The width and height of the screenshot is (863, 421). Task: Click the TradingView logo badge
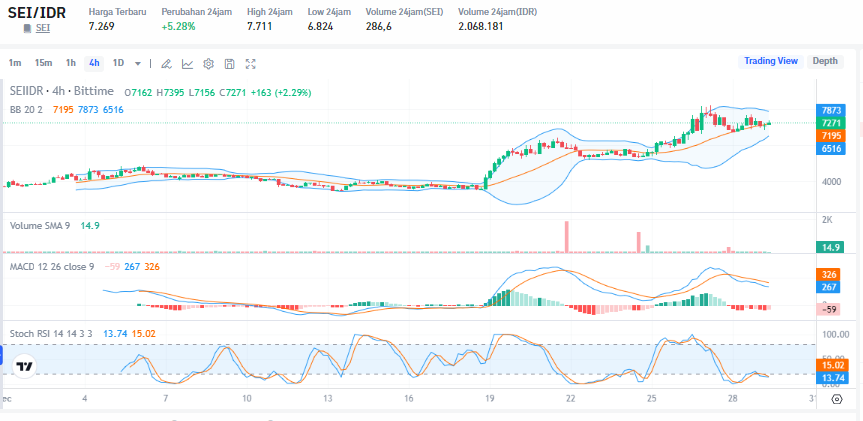point(24,367)
